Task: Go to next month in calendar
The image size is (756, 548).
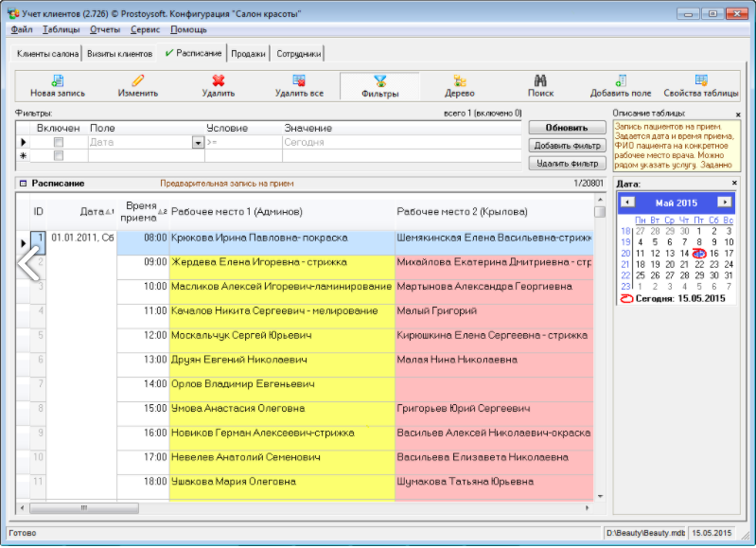Action: [x=724, y=203]
